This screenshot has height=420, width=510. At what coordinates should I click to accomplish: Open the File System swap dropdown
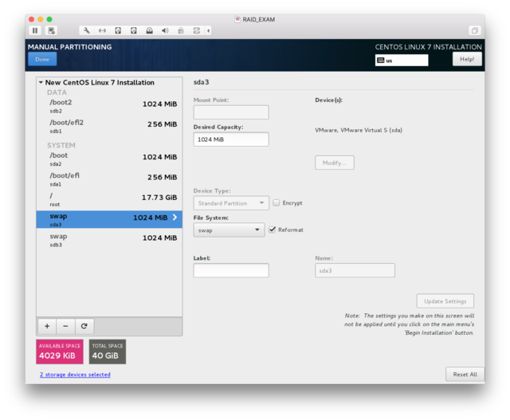[x=229, y=230]
